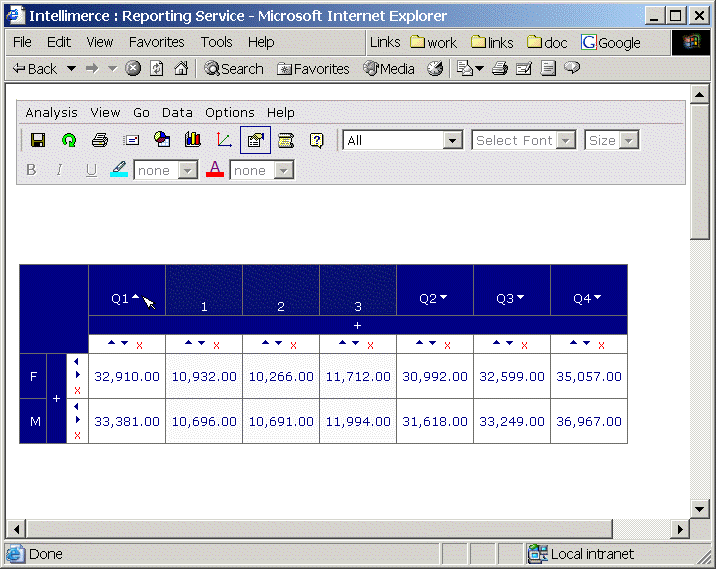The width and height of the screenshot is (716, 569).
Task: Click left arrow in the F row
Action: (x=76, y=362)
